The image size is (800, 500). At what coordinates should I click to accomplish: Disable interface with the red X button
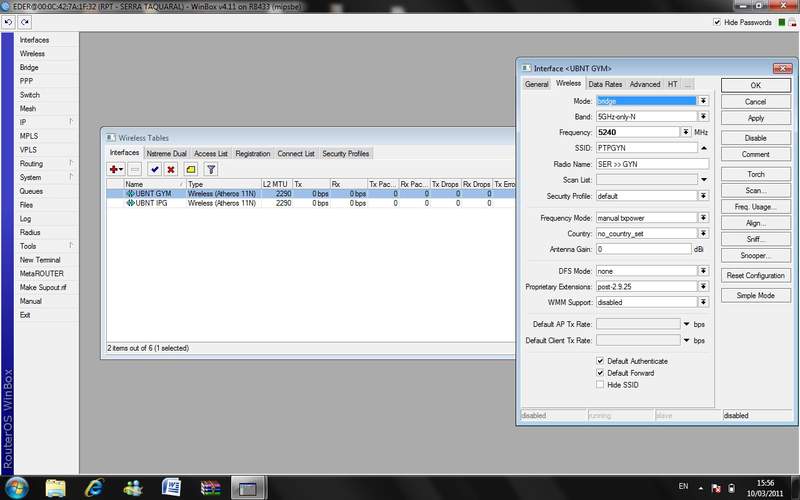tap(171, 169)
